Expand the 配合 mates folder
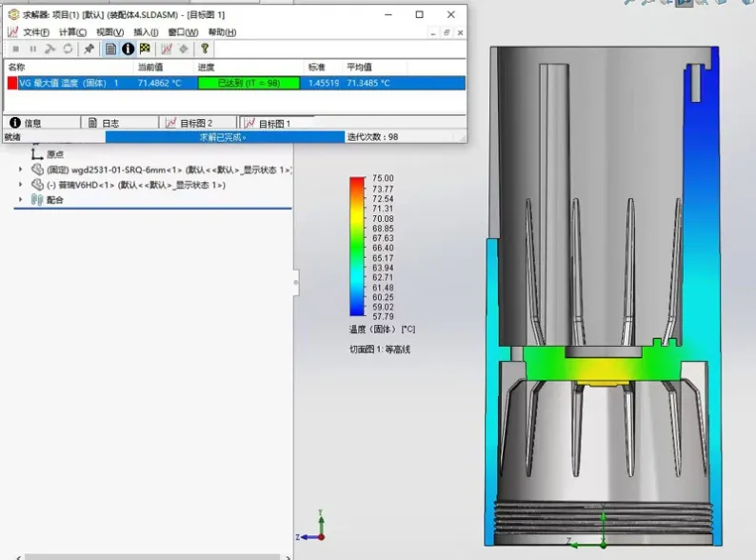 click(20, 200)
